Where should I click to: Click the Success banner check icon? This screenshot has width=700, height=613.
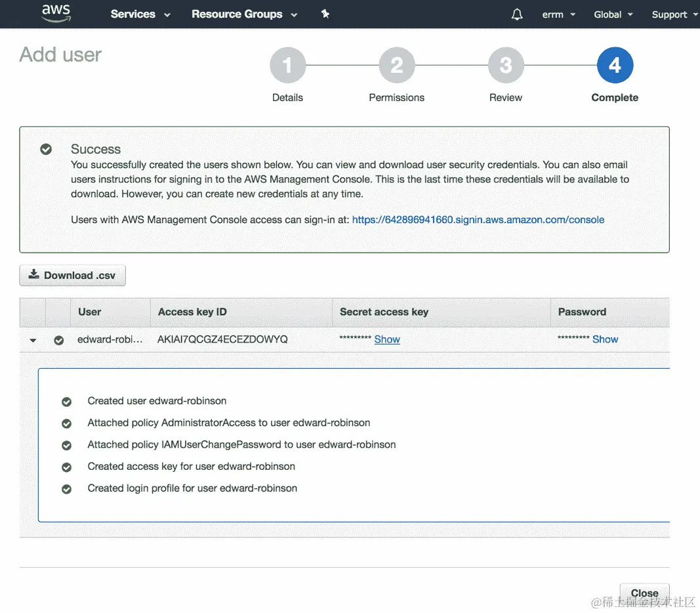point(46,149)
